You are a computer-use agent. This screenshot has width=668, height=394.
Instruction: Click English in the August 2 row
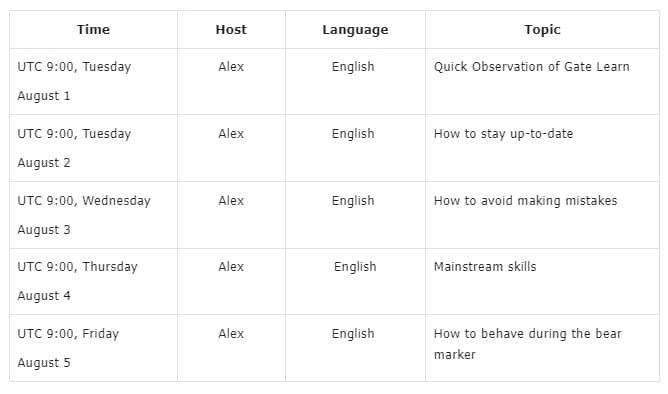[353, 134]
